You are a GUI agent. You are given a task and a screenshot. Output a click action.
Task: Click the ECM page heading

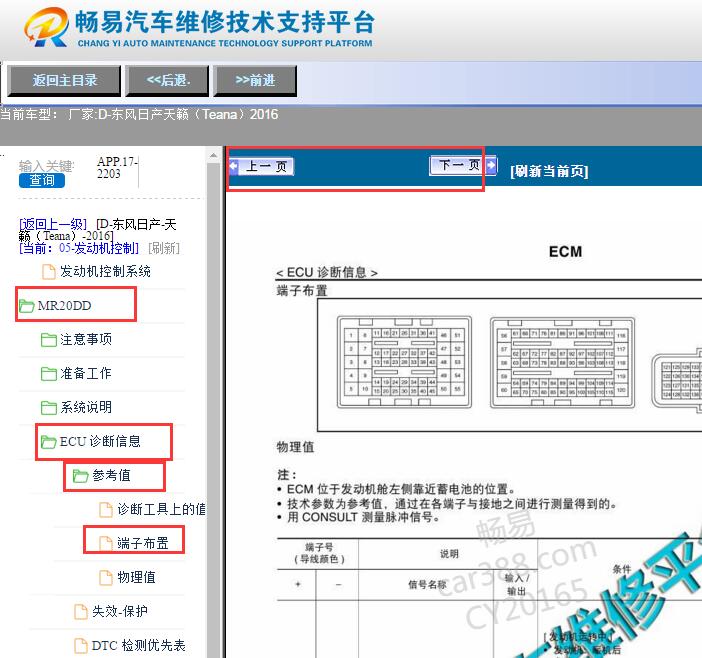(x=565, y=252)
